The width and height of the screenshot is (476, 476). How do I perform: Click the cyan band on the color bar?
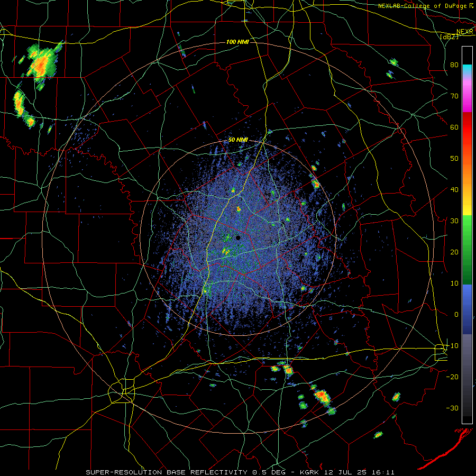467,69
